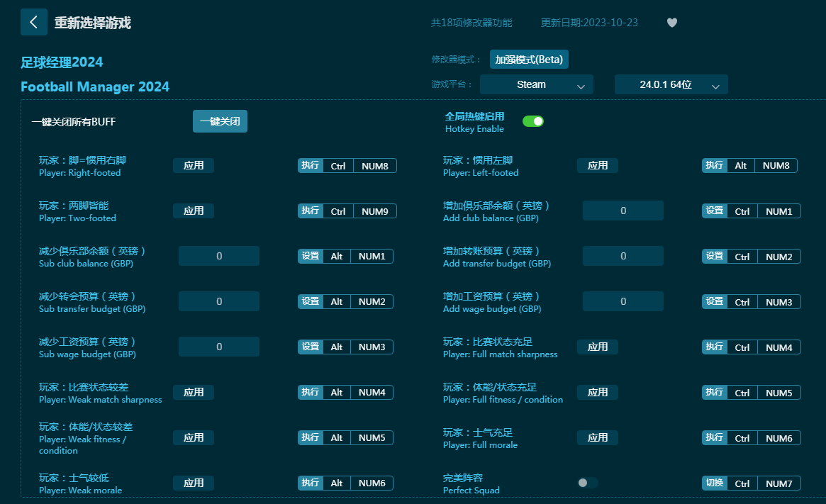
Task: Click 更新日期:2023-10-23 text
Action: pos(589,23)
